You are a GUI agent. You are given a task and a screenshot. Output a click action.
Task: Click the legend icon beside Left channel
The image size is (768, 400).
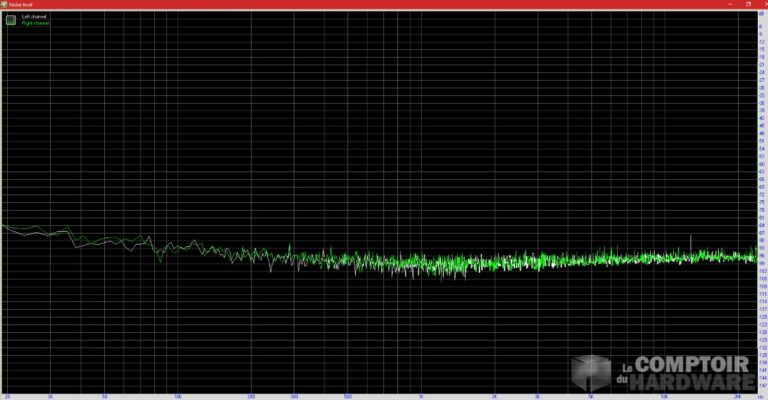tap(11, 20)
